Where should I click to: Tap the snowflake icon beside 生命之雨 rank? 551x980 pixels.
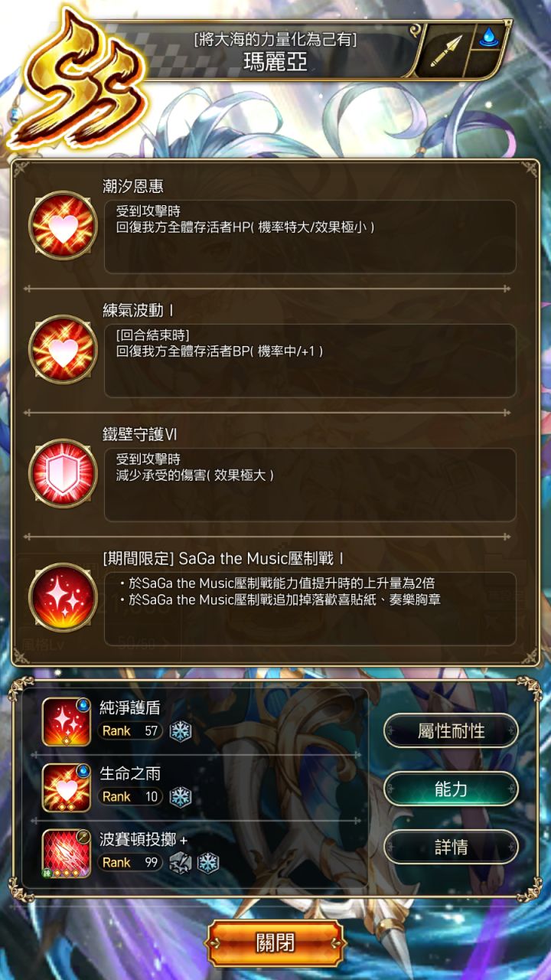[x=180, y=797]
